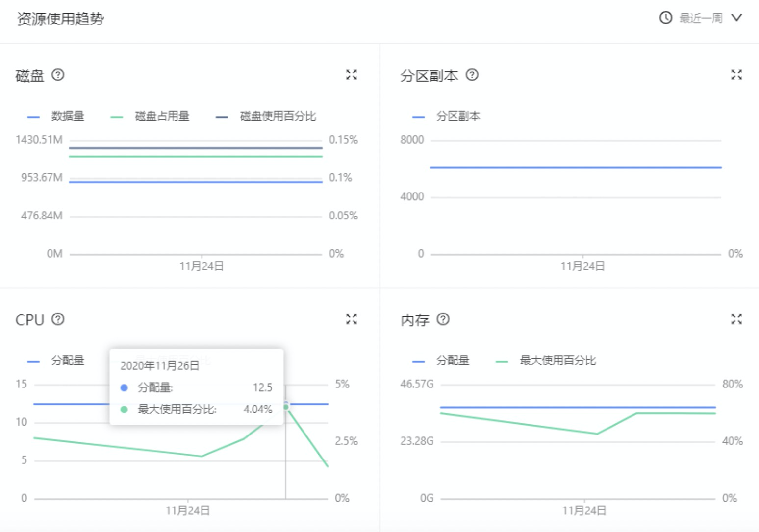The width and height of the screenshot is (759, 532).
Task: Click the chevron arrow of time selector
Action: click(x=736, y=18)
